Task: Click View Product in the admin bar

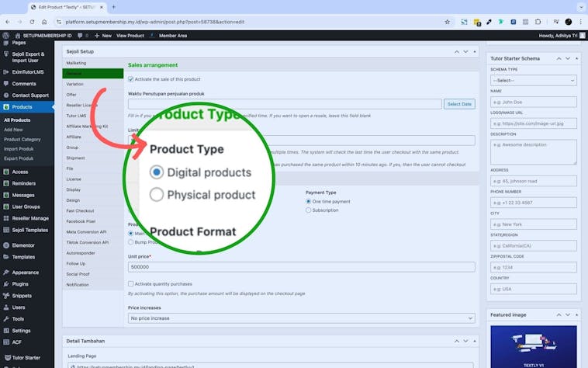Action: (x=130, y=36)
